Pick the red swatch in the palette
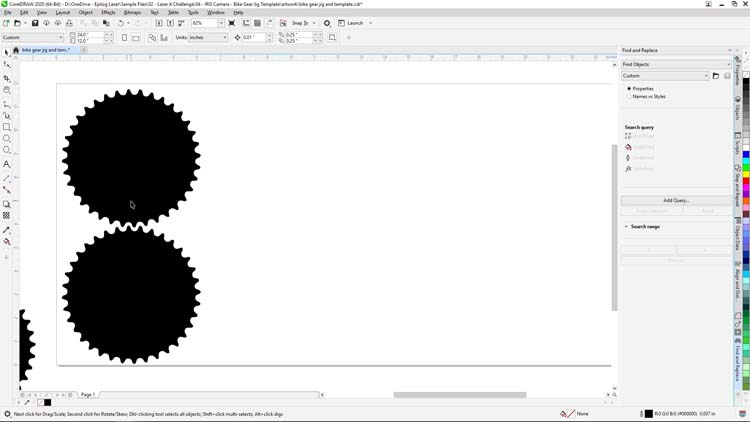750x422 pixels. tap(746, 181)
